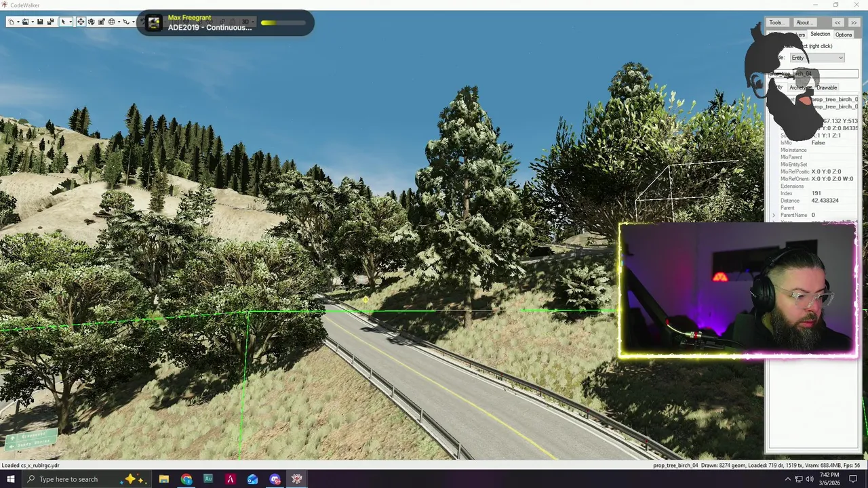Open the Windows Start menu
This screenshot has height=488, width=868.
tap(10, 479)
